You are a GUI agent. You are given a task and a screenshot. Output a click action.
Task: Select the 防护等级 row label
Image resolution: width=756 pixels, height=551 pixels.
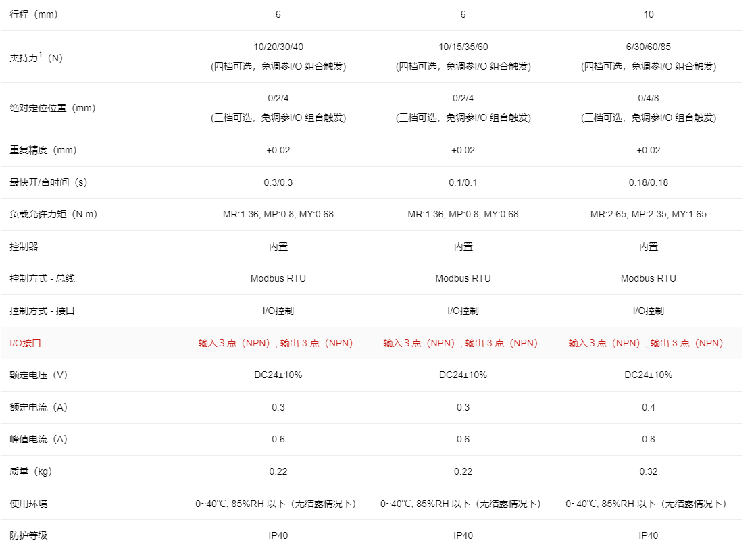28,535
